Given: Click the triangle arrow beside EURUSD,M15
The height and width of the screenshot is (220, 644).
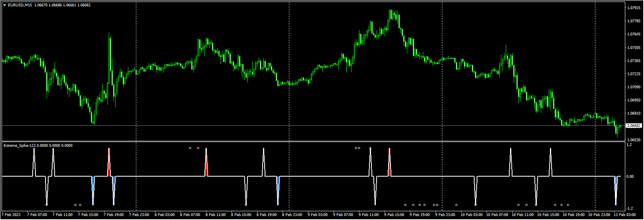Looking at the screenshot, I should coord(5,5).
